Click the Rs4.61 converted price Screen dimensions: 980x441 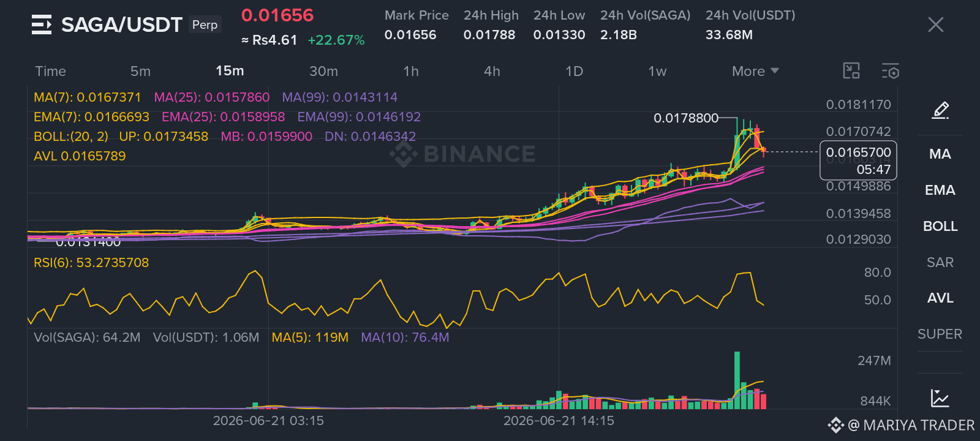(x=269, y=40)
